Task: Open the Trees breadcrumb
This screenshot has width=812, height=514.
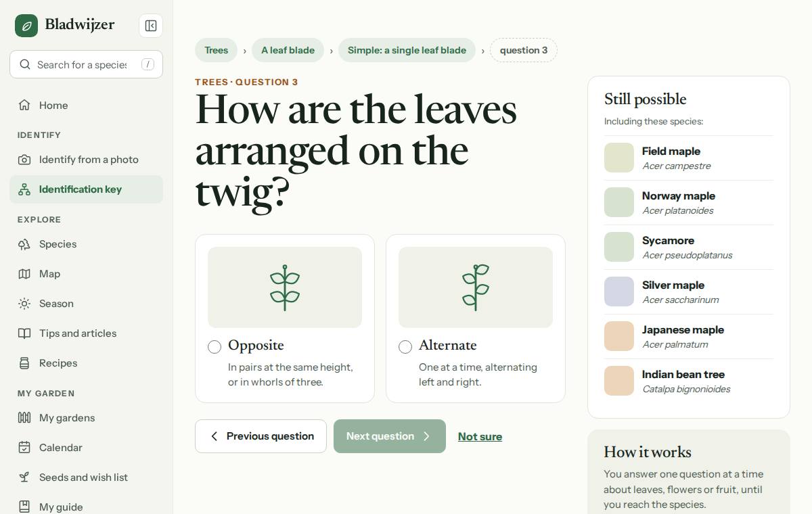Action: coord(217,50)
